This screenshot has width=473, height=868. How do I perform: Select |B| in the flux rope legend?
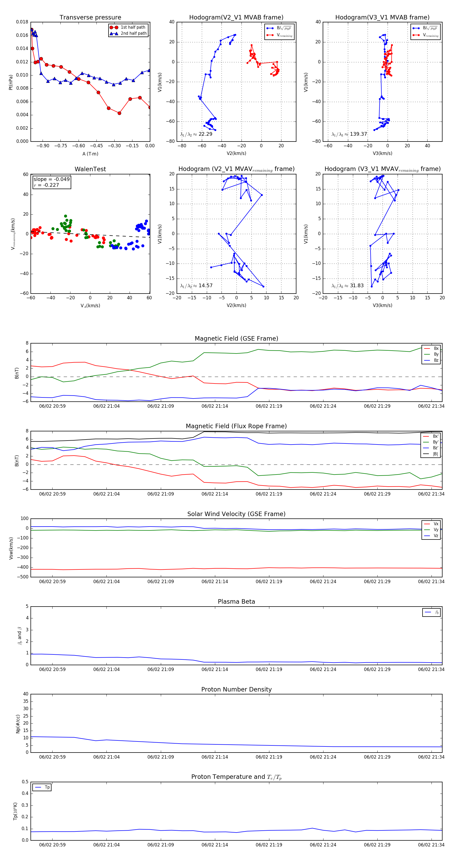(x=431, y=454)
